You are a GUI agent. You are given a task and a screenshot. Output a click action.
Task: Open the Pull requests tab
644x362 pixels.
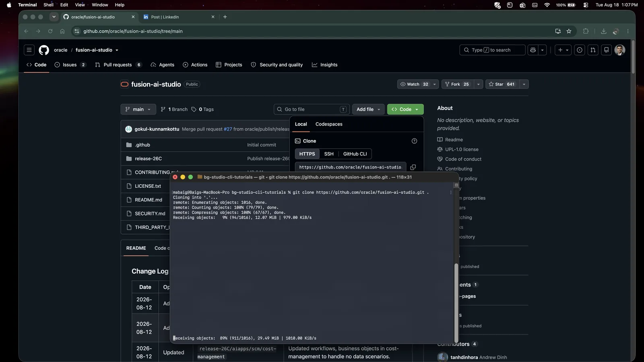(118, 65)
